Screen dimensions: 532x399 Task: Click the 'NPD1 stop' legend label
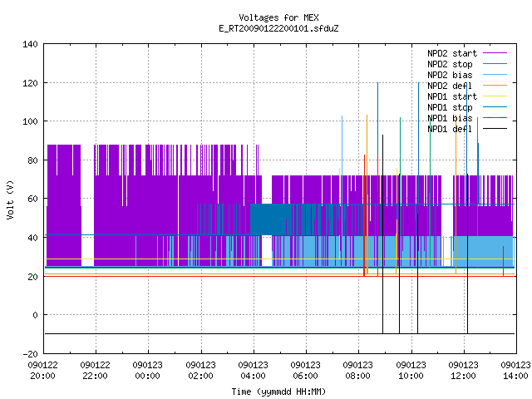[450, 107]
